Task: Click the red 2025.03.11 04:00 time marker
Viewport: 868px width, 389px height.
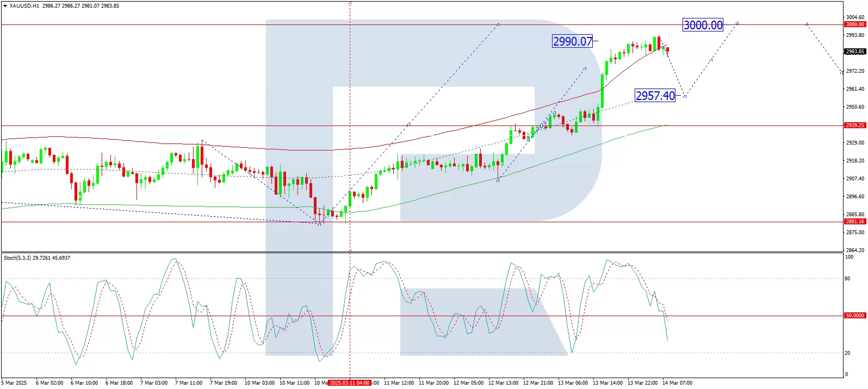Action: click(350, 383)
